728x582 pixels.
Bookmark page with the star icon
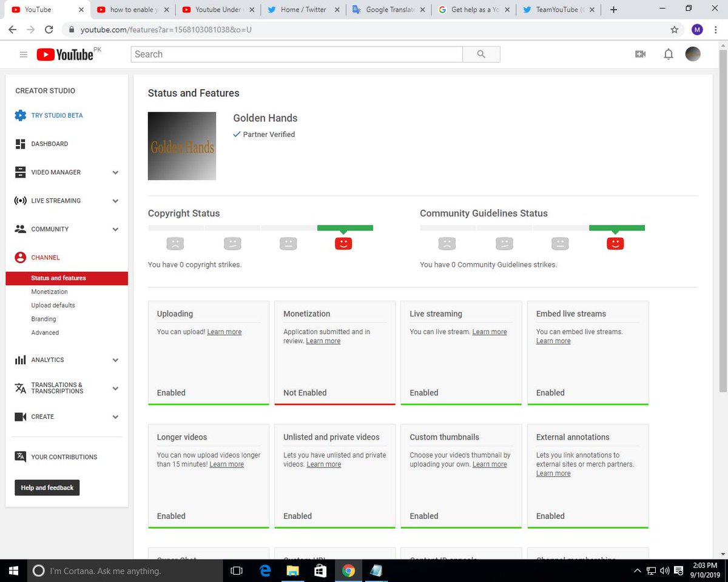coord(674,29)
